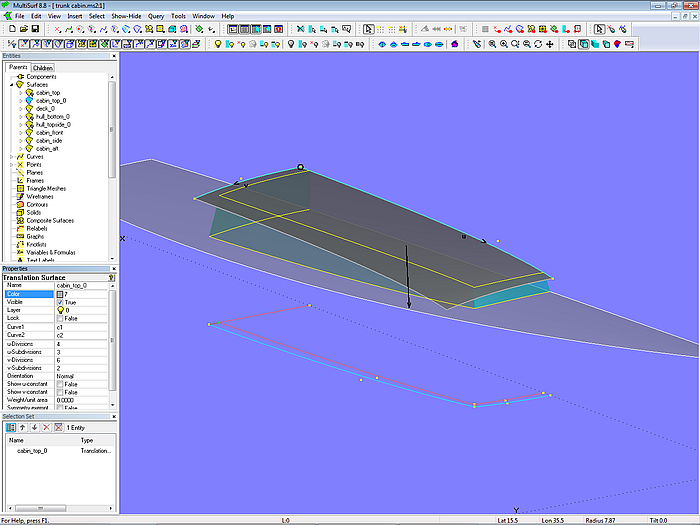Select cabin_top_0 in the Selection Set list
Viewport: 700px width, 525px height.
coord(32,451)
